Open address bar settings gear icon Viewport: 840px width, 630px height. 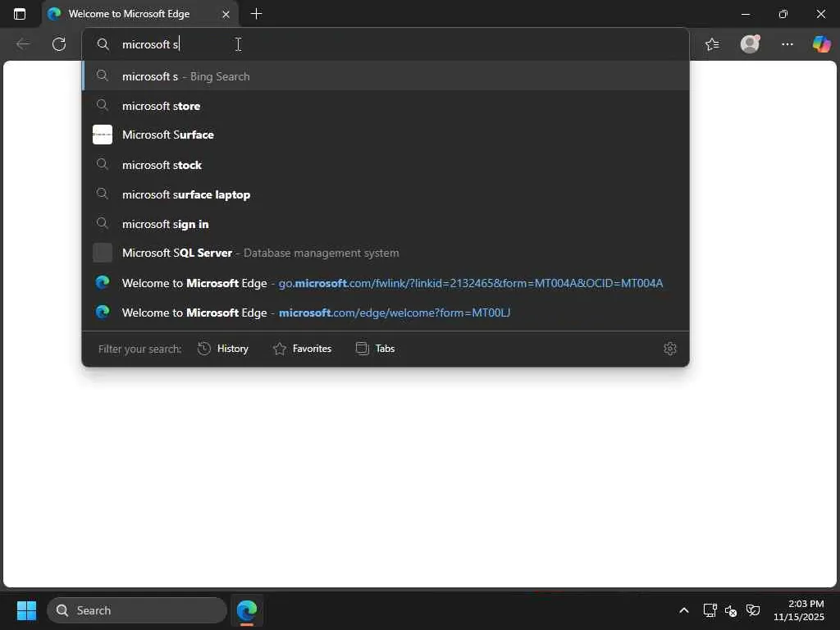[669, 349]
